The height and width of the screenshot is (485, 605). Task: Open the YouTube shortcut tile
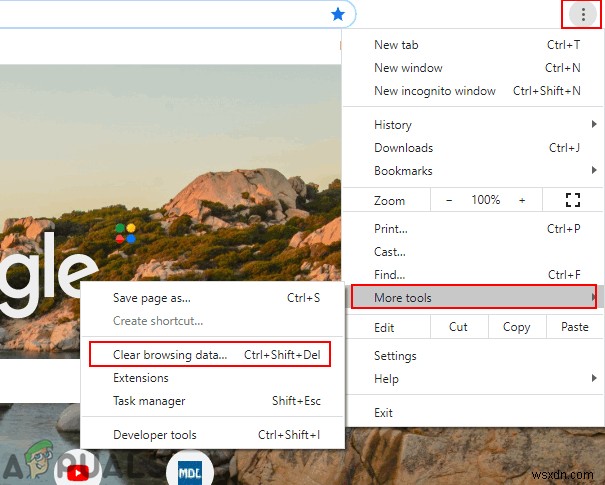pyautogui.click(x=78, y=471)
